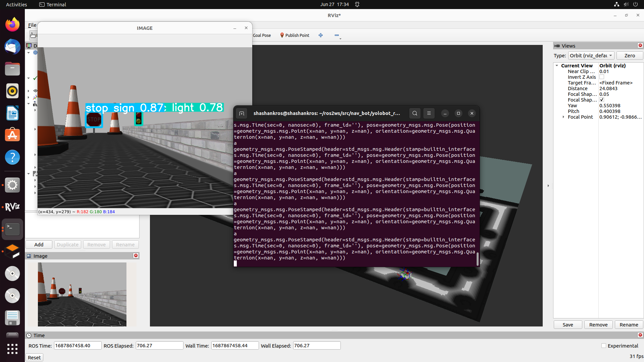644x362 pixels.
Task: Open the terminal hamburger menu
Action: point(429,113)
